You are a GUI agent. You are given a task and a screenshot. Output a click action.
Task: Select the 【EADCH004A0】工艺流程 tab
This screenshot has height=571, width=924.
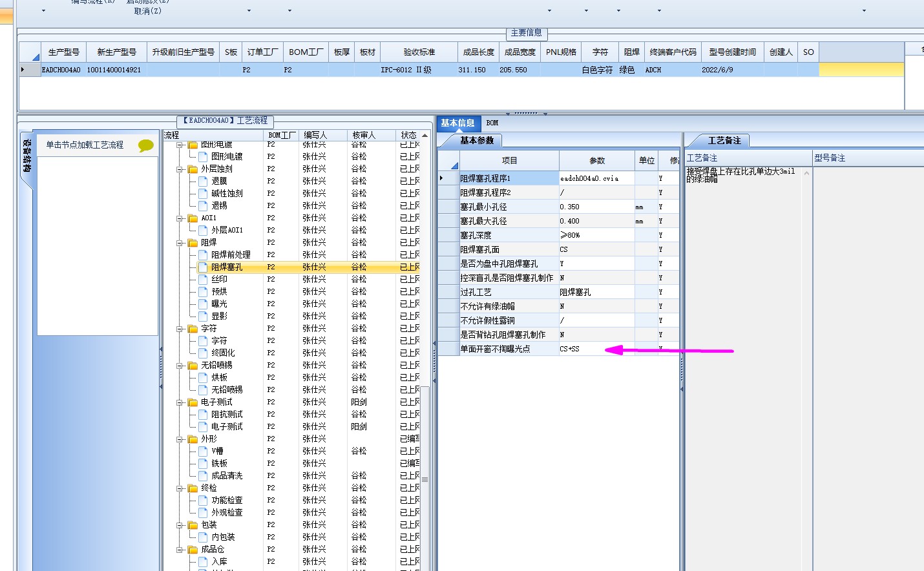(225, 121)
